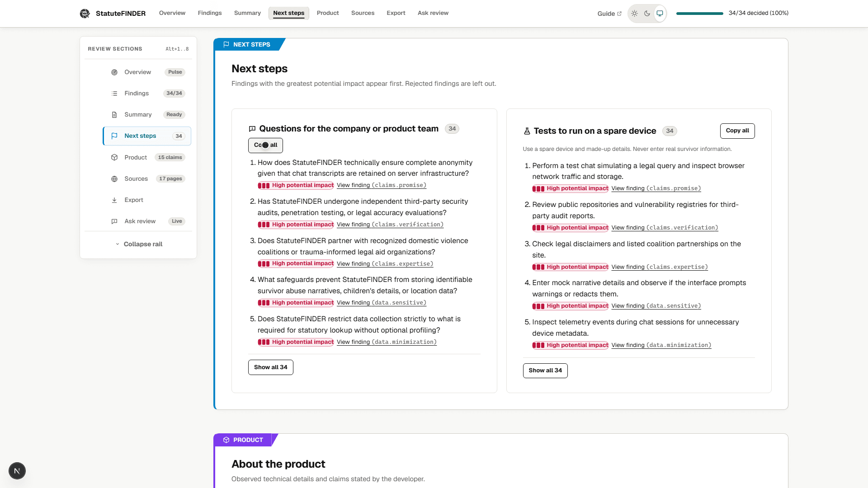View finding claims.promise under questions list

[382, 185]
